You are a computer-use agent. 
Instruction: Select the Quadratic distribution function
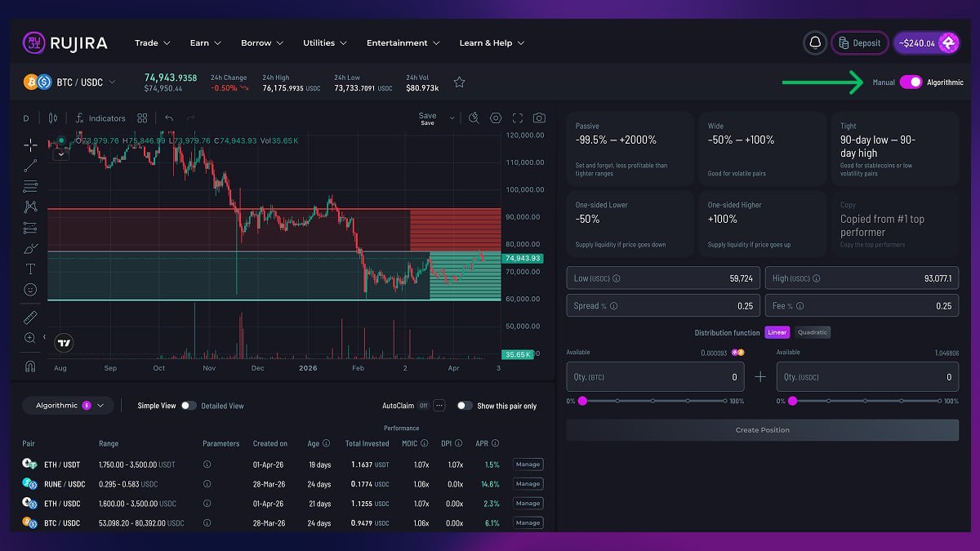pyautogui.click(x=812, y=332)
